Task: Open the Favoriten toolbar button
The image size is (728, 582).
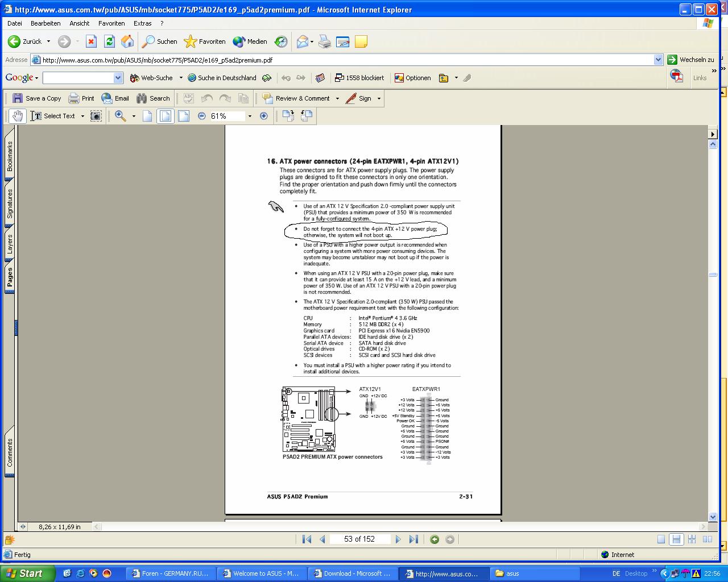Action: (205, 41)
